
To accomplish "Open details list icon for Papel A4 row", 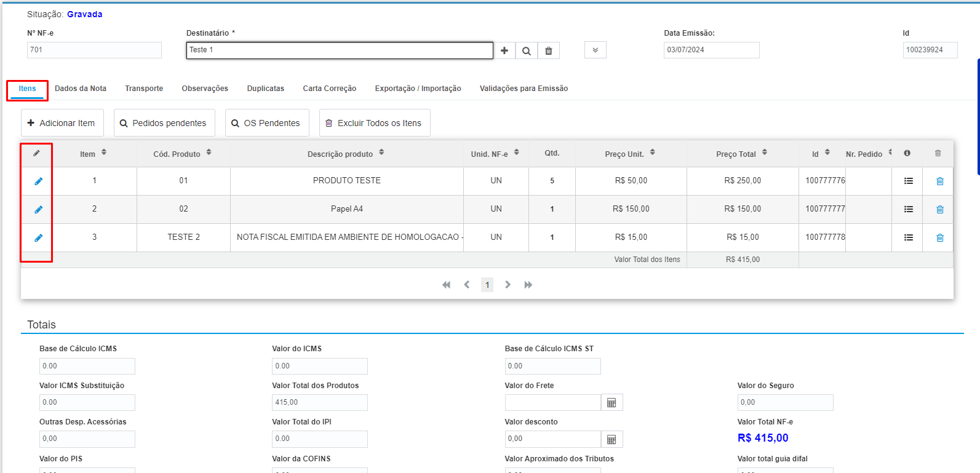I will tap(909, 209).
